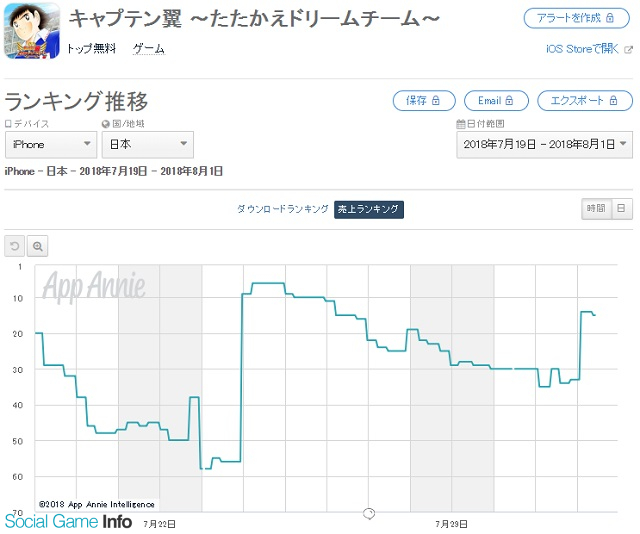Click the ゲーム category link

(149, 49)
